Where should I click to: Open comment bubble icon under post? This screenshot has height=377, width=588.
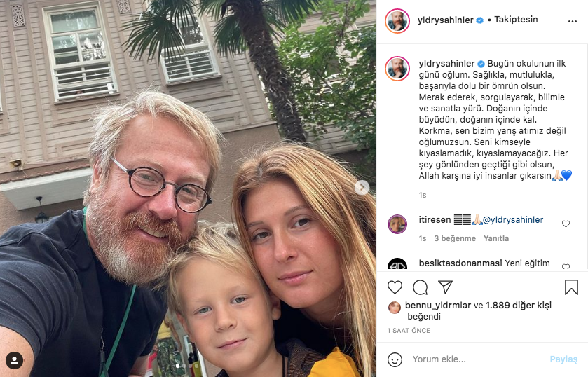pyautogui.click(x=420, y=287)
